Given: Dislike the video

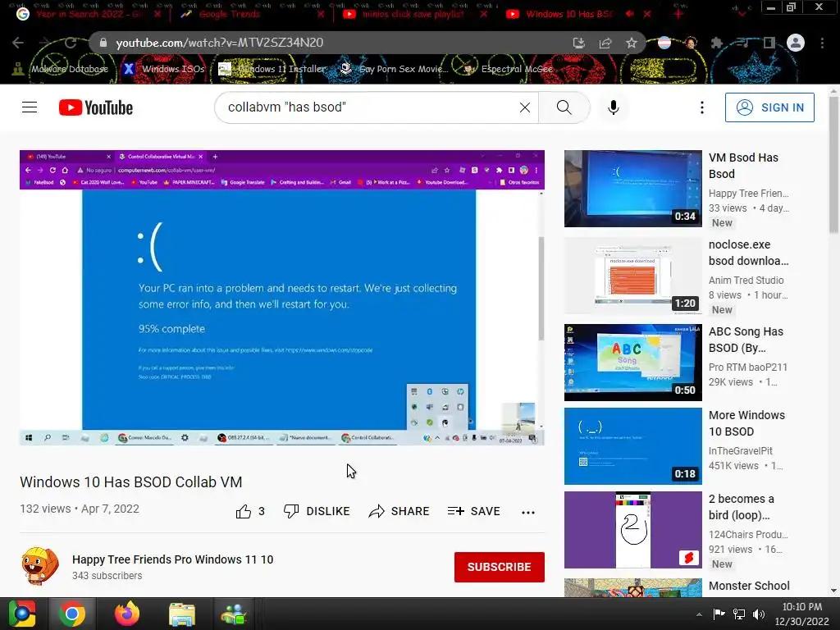Looking at the screenshot, I should [x=317, y=512].
